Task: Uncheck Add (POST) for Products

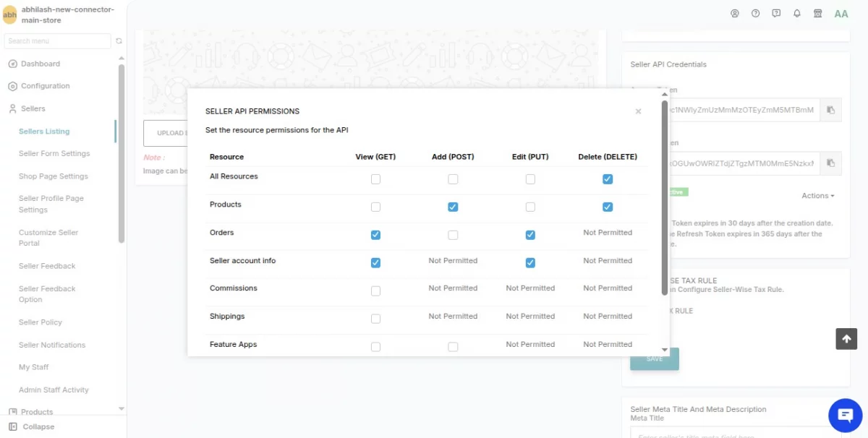Action: (x=453, y=207)
